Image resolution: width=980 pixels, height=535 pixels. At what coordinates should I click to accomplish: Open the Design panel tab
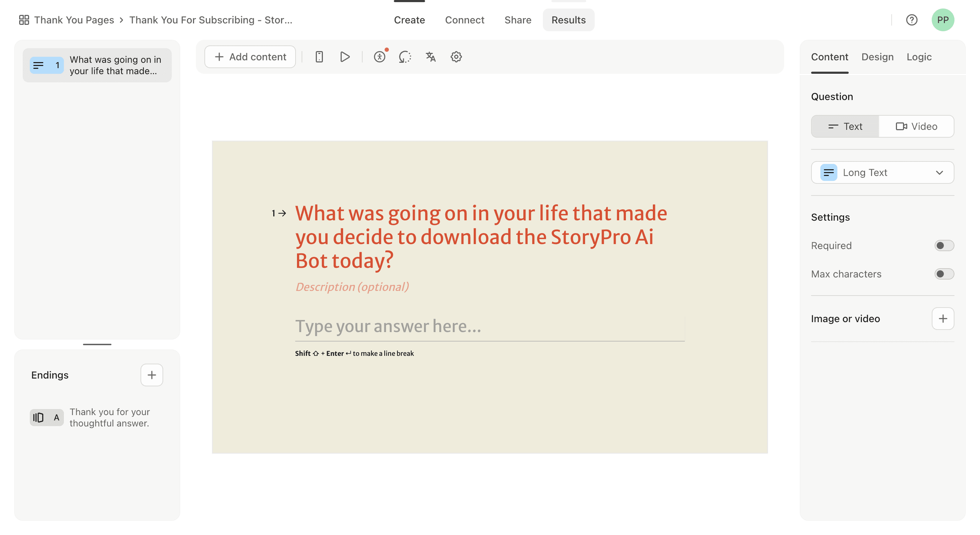(877, 57)
